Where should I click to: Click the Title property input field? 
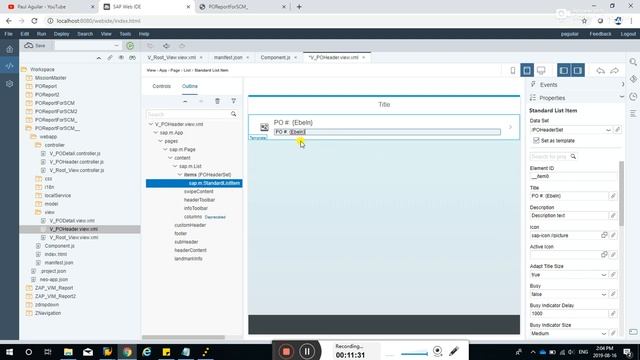coord(569,196)
